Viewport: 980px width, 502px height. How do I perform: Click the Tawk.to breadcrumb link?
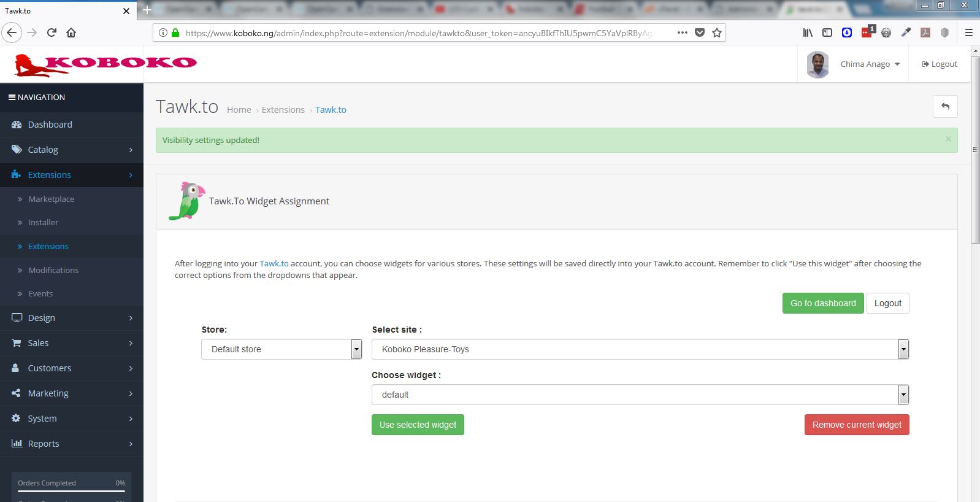pos(331,110)
